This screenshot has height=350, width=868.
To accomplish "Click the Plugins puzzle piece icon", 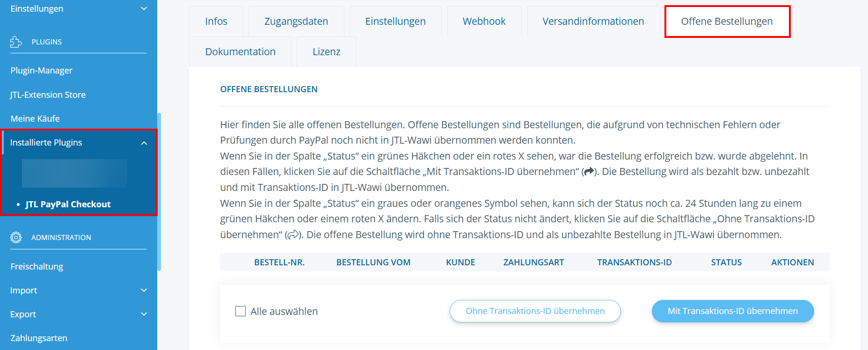I will point(16,42).
